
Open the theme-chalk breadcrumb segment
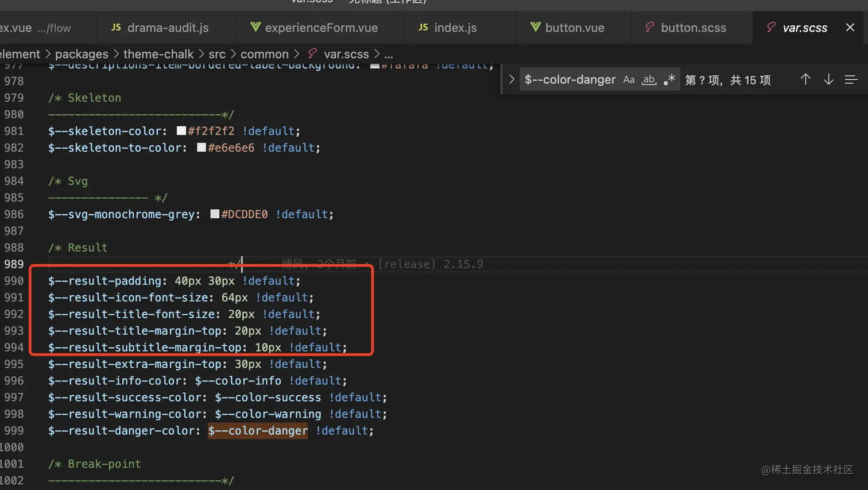(158, 54)
